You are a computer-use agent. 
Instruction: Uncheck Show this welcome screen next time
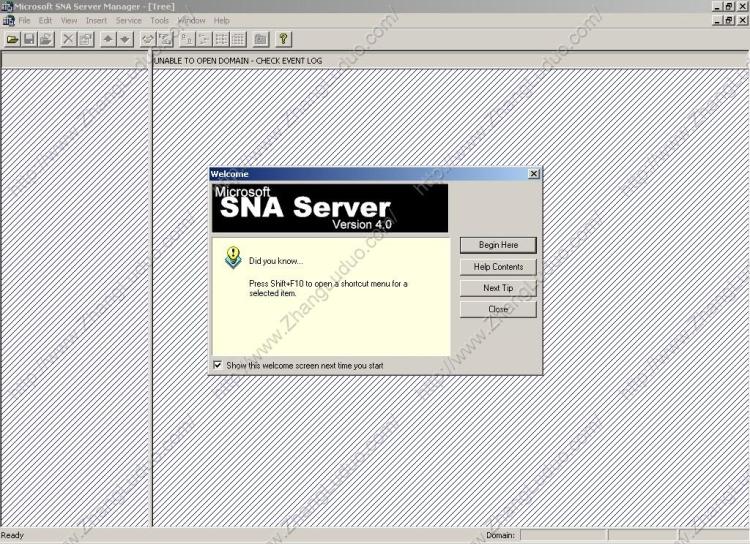click(218, 365)
